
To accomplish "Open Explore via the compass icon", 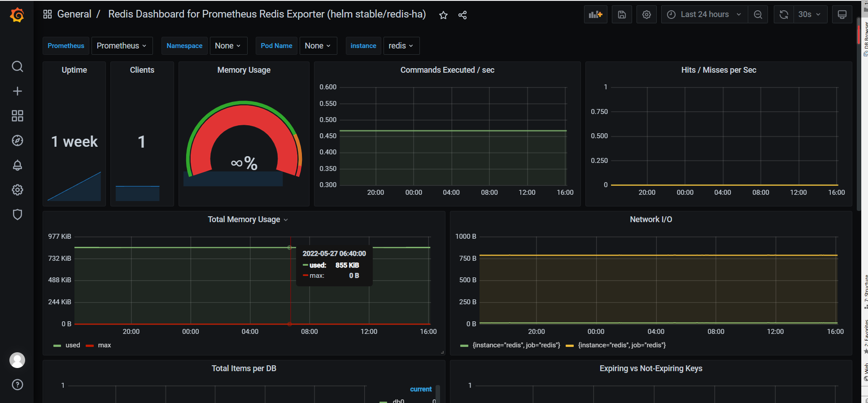I will click(17, 140).
